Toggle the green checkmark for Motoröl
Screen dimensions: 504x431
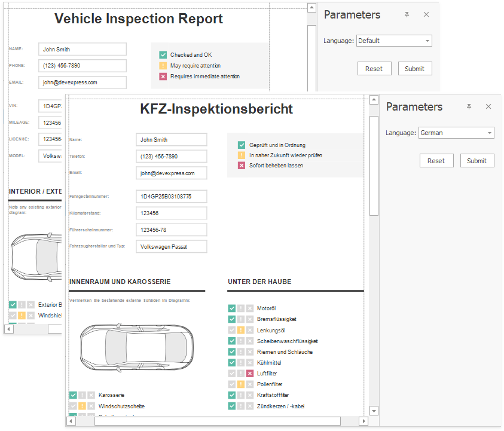232,308
